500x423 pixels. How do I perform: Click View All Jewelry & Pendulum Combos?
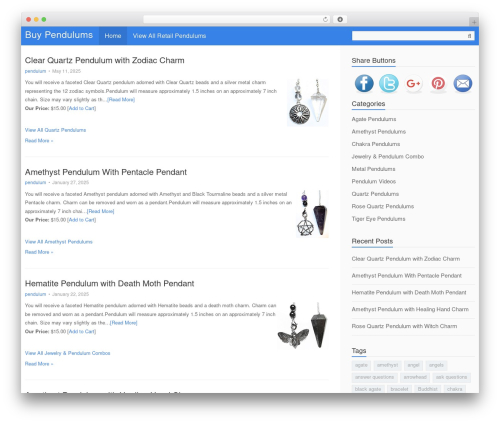coord(68,353)
